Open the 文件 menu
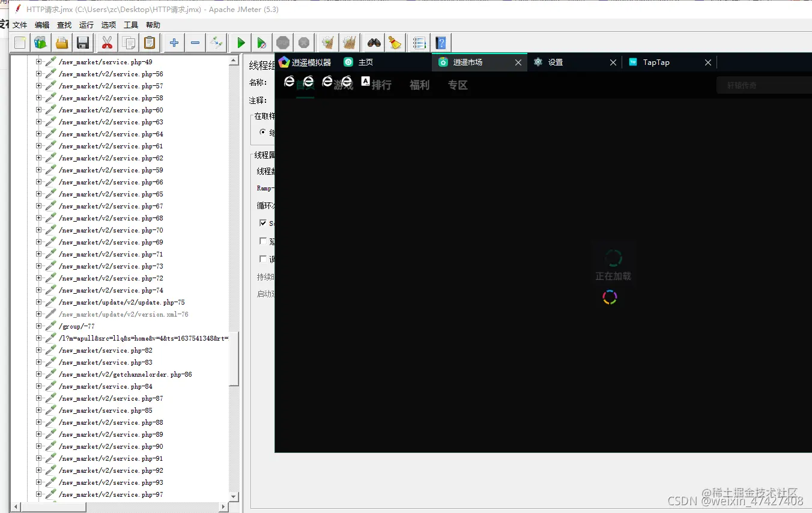This screenshot has height=513, width=812. (x=20, y=25)
